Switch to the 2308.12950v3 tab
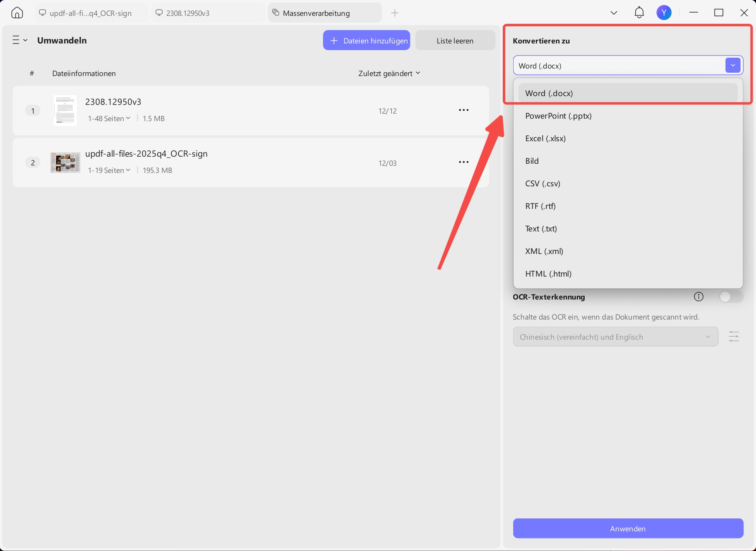Screen dimensions: 756x551 208,13
